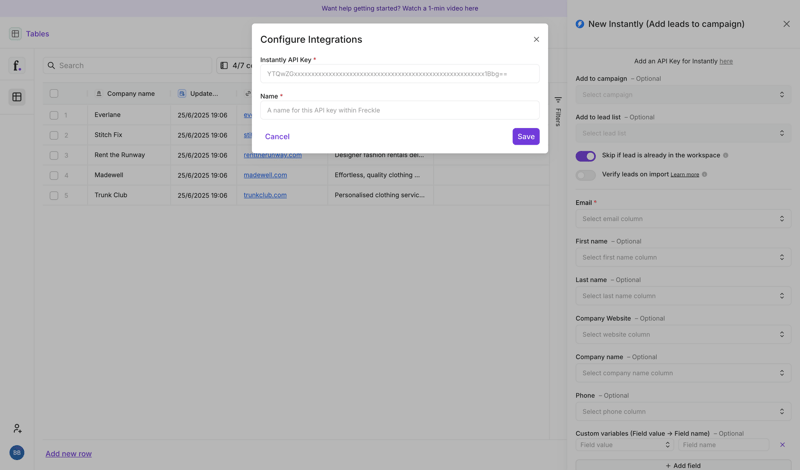Open the user avatar at bottom of sidebar
The width and height of the screenshot is (800, 470).
pos(17,453)
